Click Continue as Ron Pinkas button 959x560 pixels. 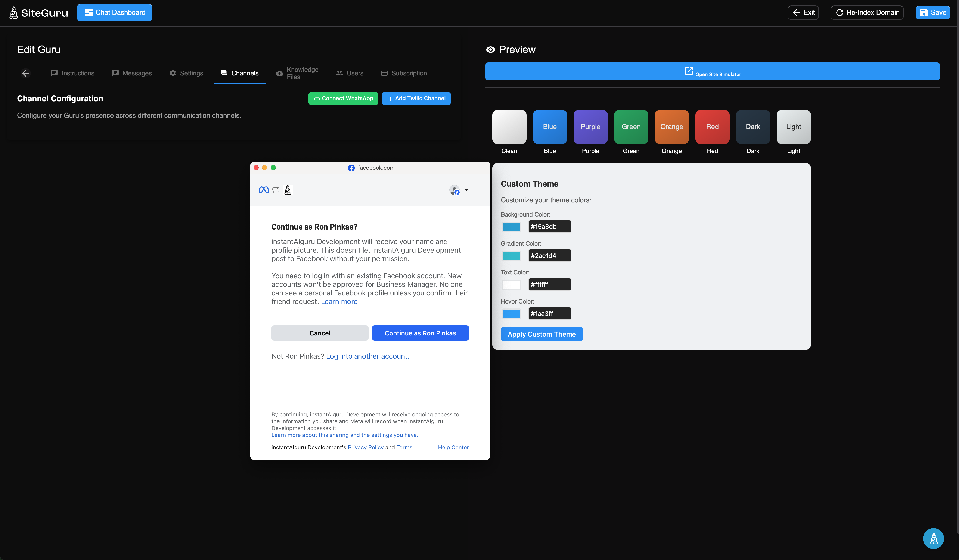pos(420,333)
